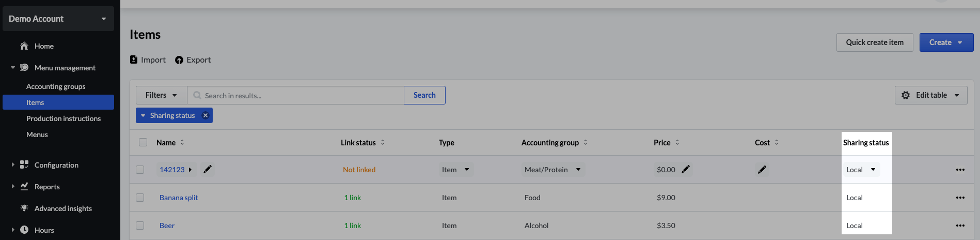The image size is (980, 240).
Task: Edit price pencil icon for $0.00
Action: pos(686,170)
